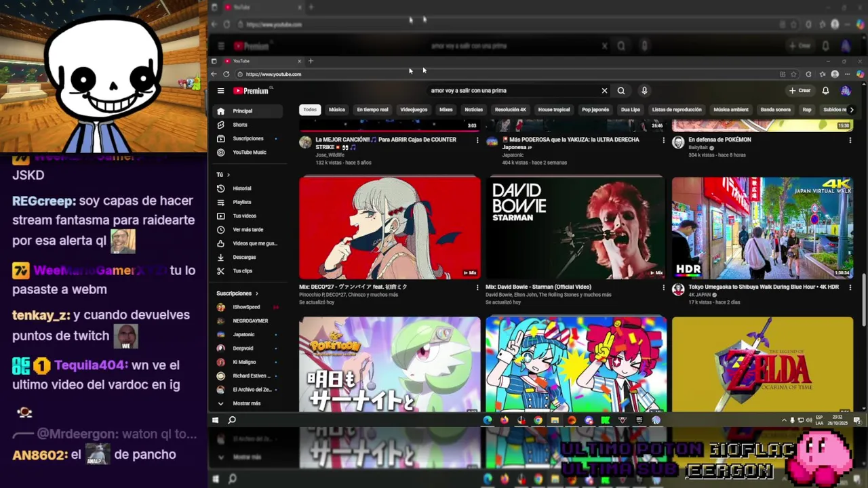Viewport: 868px width, 488px height.
Task: Open Microsoft Edge from the taskbar
Action: 488,420
